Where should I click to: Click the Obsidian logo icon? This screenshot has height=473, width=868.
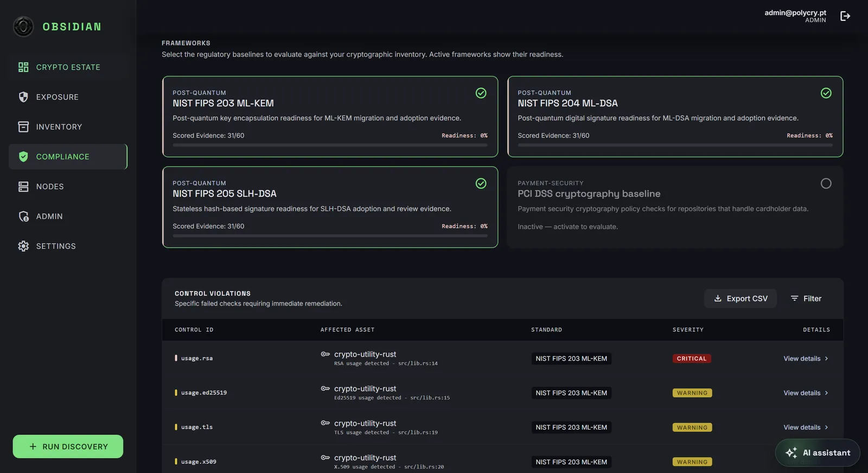[x=23, y=27]
